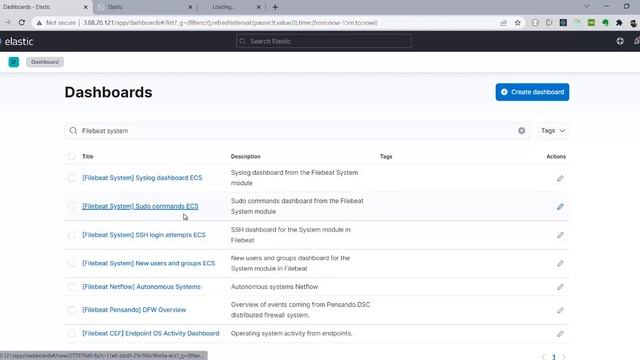Open Filebeat System New users and groups ECS
The width and height of the screenshot is (640, 360).
click(x=149, y=263)
